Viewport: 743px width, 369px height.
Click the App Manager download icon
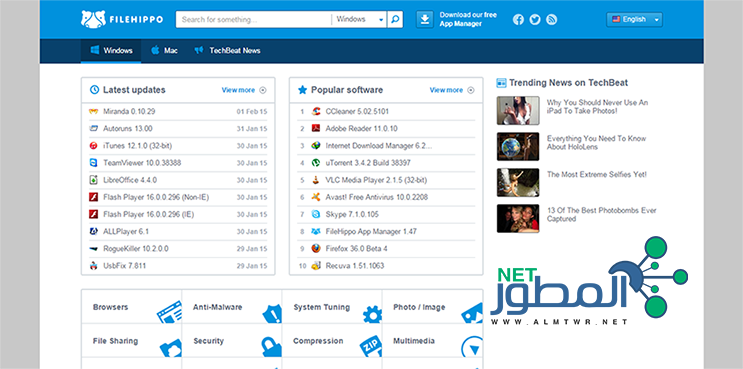[425, 19]
